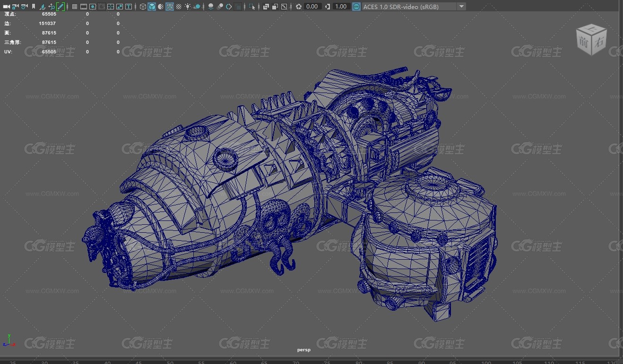Open the ACES 1.0 SDR-video dropdown

(x=414, y=7)
